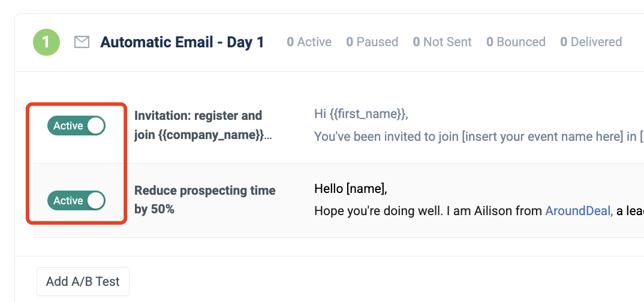Image resolution: width=644 pixels, height=302 pixels.
Task: Click the '[insert your event name here]' placeholder text
Action: click(x=541, y=137)
